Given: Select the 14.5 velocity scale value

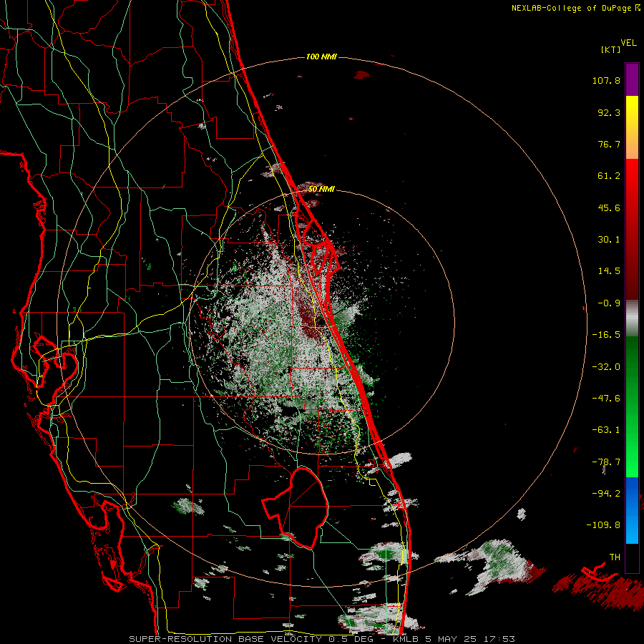Looking at the screenshot, I should pos(609,271).
